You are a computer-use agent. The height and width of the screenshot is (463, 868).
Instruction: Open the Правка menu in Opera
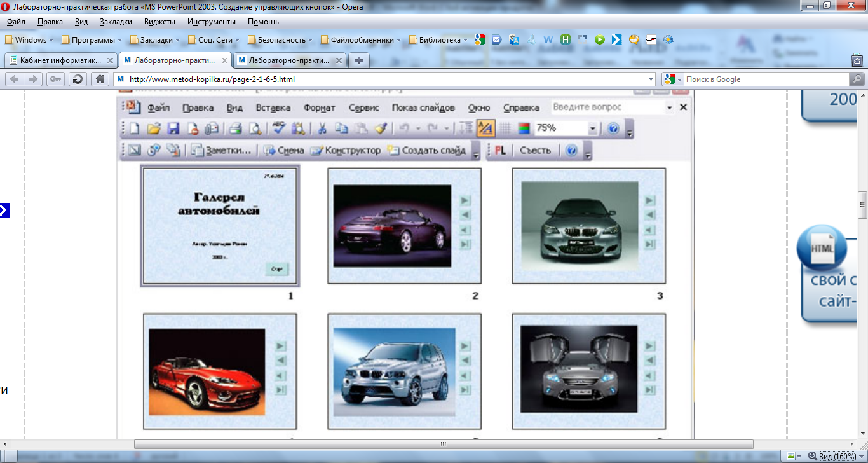click(x=50, y=22)
